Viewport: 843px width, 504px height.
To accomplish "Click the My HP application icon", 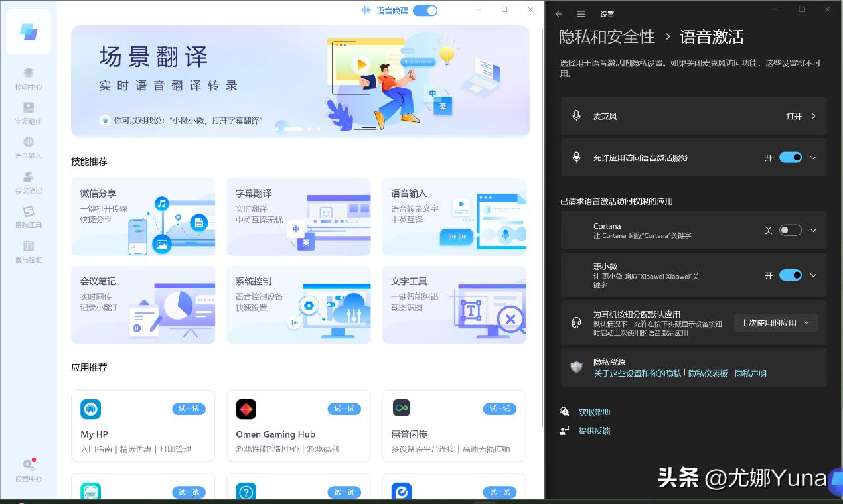I will pos(90,409).
